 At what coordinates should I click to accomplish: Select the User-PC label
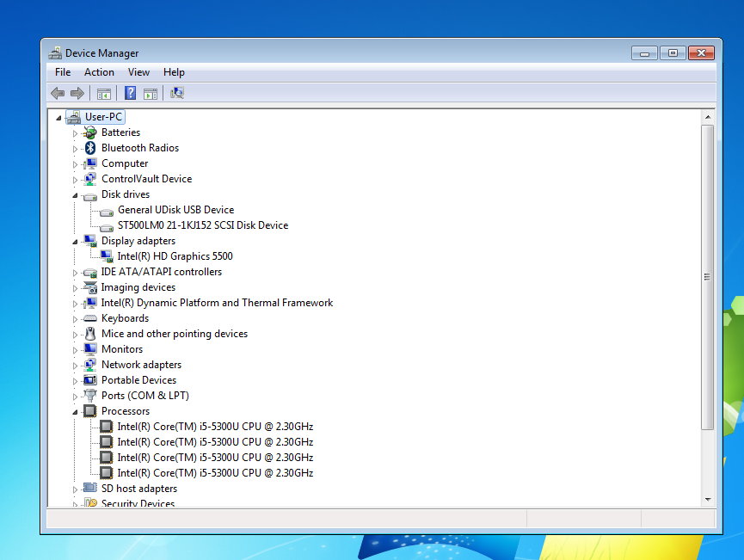tap(103, 117)
